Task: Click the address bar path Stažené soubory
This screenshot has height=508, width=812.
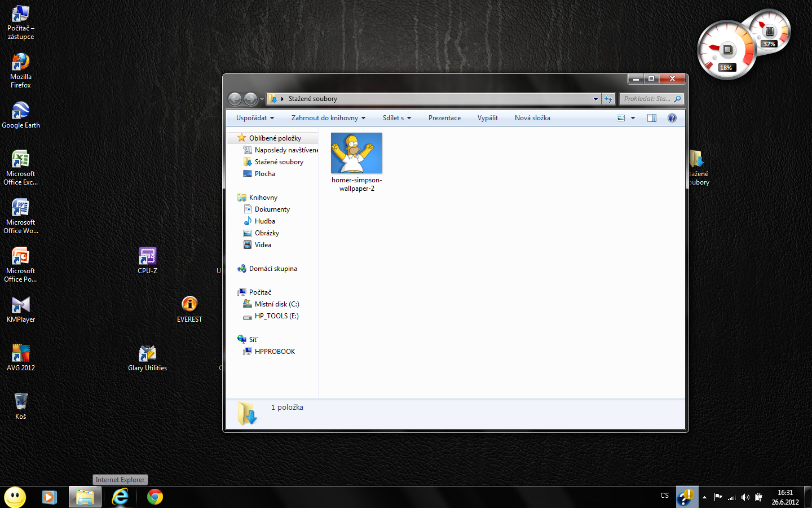Action: click(313, 99)
